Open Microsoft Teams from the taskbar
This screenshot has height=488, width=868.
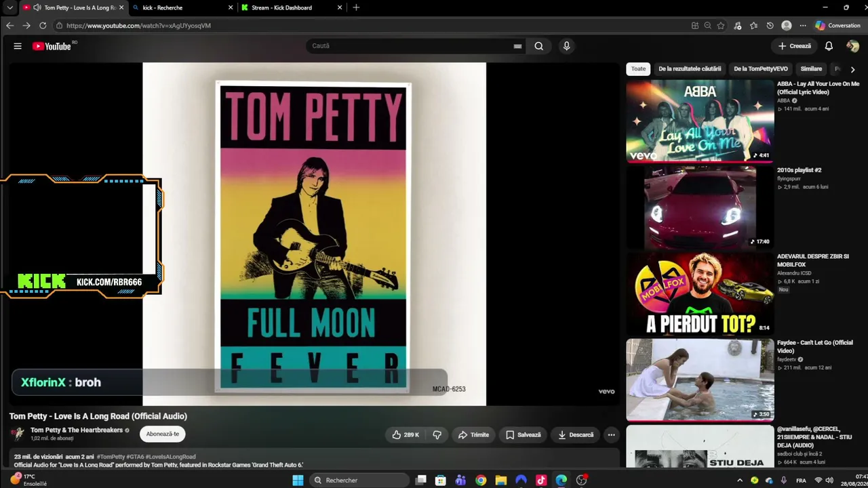[460, 480]
